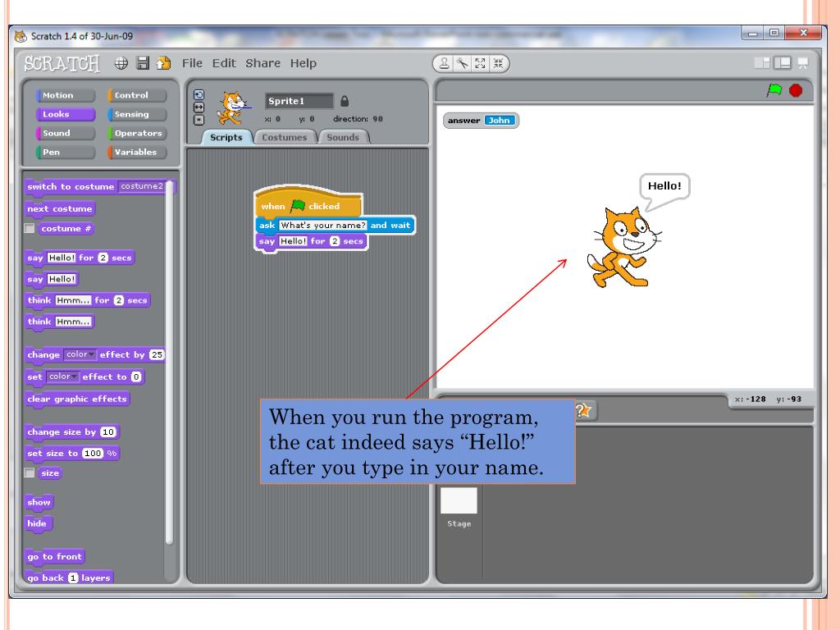Click the red stop all button
The height and width of the screenshot is (630, 840).
[796, 90]
